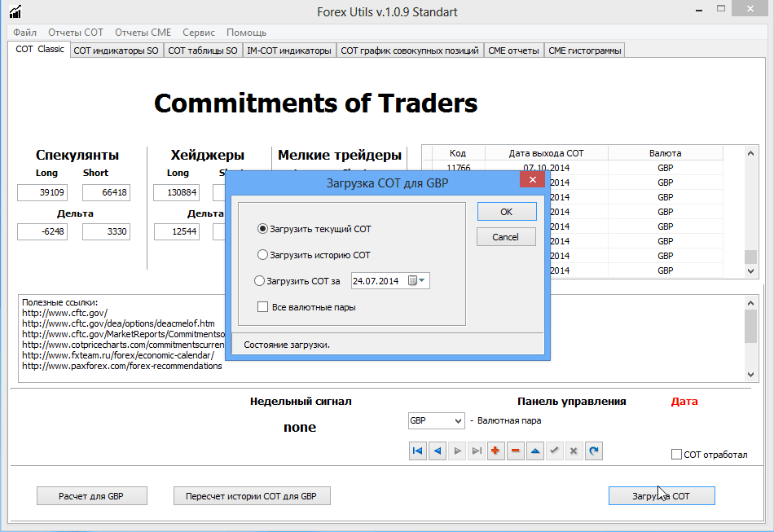Click the Cancel button in the dialog
The image size is (774, 532).
pos(506,237)
